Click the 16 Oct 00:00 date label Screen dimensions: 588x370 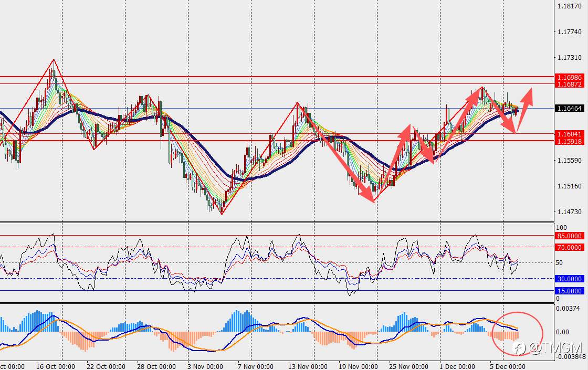pyautogui.click(x=56, y=366)
